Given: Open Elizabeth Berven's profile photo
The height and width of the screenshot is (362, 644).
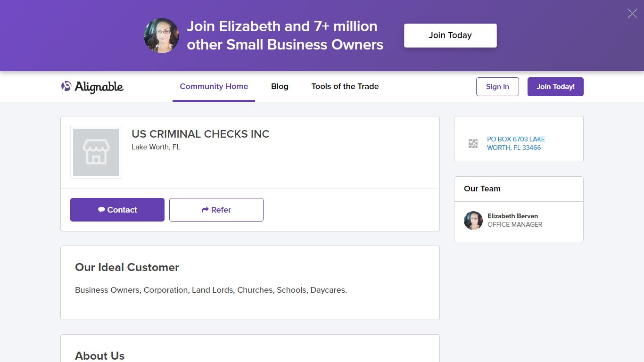Looking at the screenshot, I should [473, 221].
